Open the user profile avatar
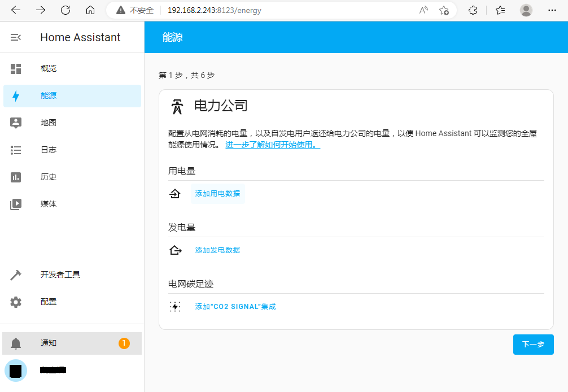Image resolution: width=568 pixels, height=392 pixels. (16, 371)
